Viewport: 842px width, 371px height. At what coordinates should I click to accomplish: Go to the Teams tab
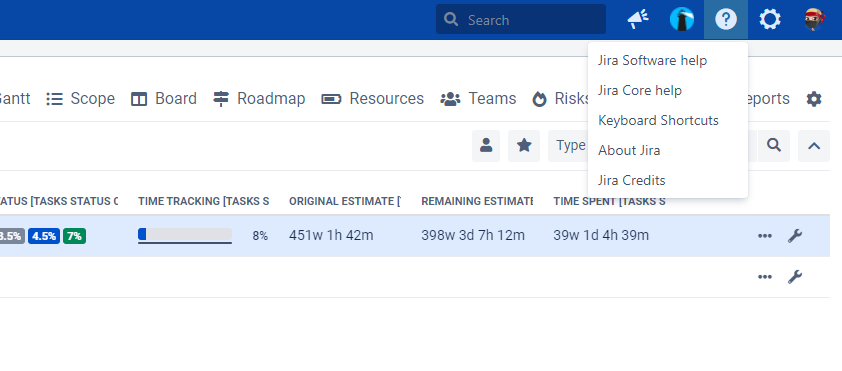tap(478, 99)
